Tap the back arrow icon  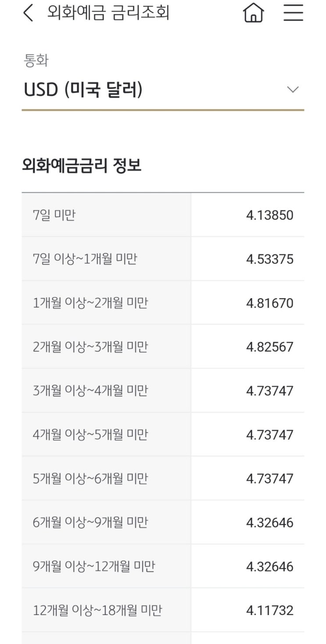tap(28, 13)
